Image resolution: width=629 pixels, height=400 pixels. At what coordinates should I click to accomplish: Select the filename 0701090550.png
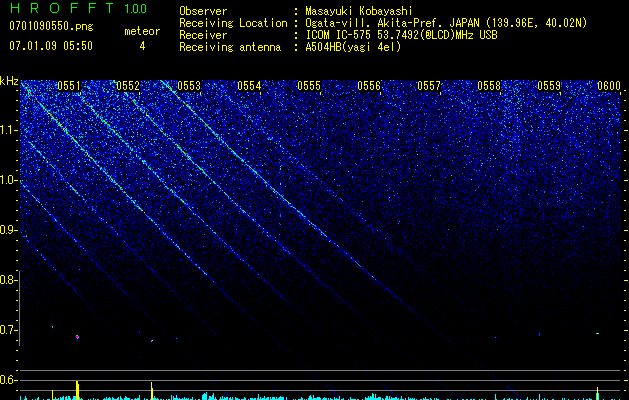(x=51, y=27)
